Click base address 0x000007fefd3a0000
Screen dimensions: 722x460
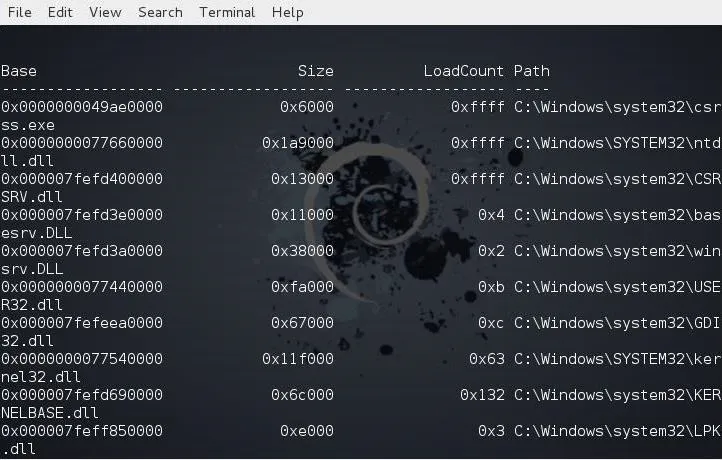[82, 251]
